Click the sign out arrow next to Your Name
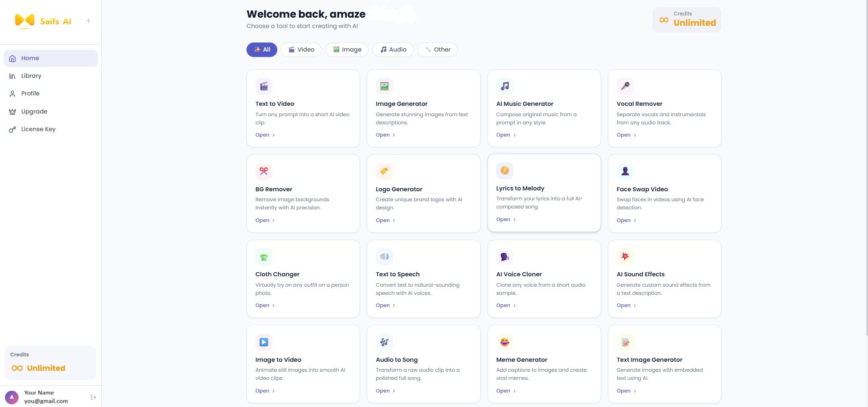 click(x=94, y=397)
